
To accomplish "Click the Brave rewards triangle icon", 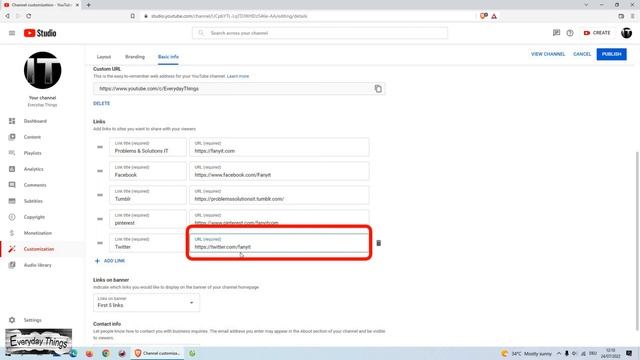I will click(494, 16).
